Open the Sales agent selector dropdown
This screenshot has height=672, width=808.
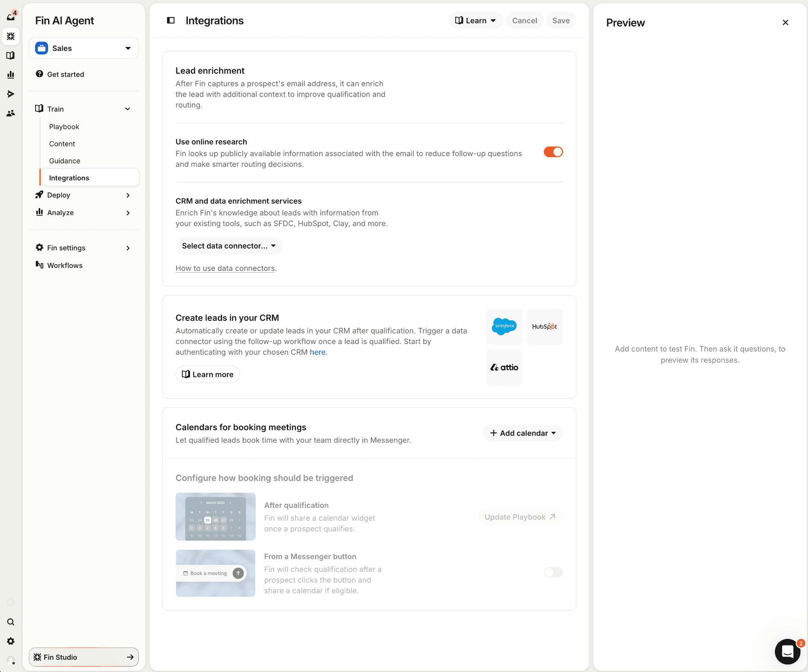[84, 48]
